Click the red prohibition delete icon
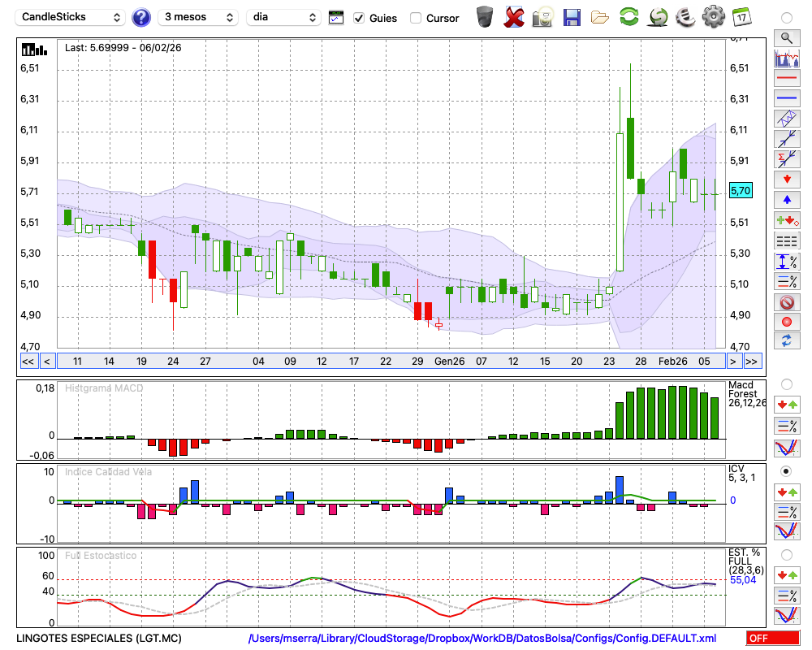Viewport: 812px width, 650px height. [786, 302]
